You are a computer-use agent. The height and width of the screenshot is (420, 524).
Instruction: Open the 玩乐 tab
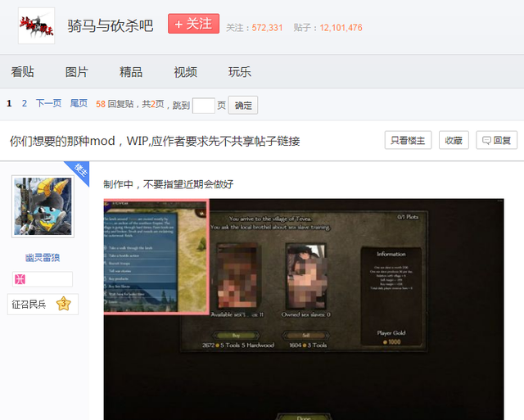click(240, 72)
